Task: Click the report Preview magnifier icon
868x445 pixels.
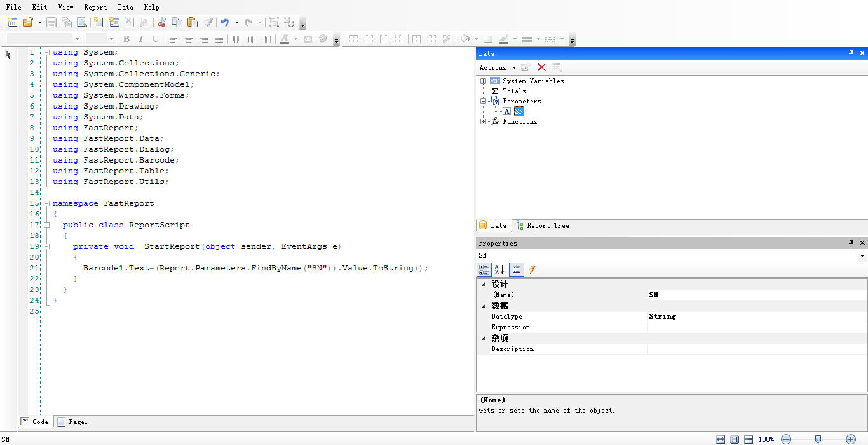Action: click(82, 22)
